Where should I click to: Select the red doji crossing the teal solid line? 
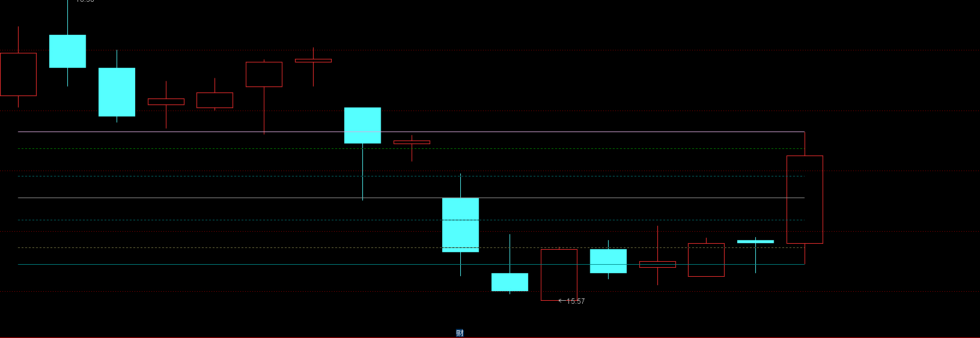tap(657, 264)
